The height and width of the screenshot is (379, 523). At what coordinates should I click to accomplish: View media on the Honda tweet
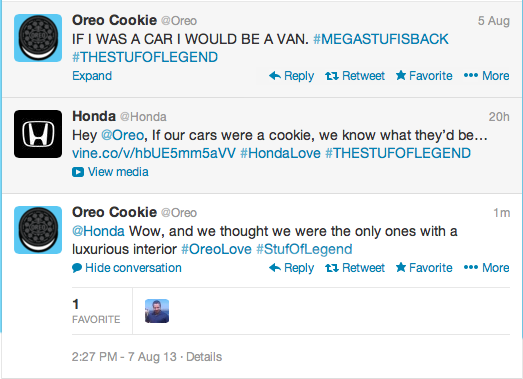[x=110, y=172]
